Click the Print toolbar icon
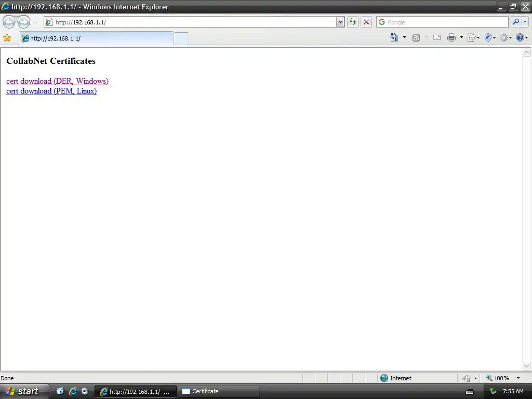Image resolution: width=532 pixels, height=399 pixels. click(451, 37)
